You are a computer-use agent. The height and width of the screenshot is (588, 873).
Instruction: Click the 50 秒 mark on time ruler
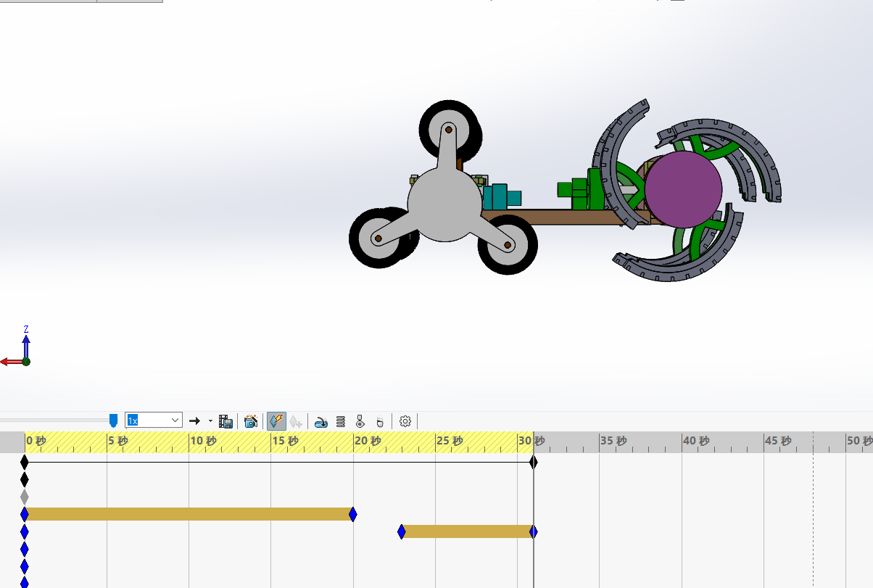[x=860, y=441]
